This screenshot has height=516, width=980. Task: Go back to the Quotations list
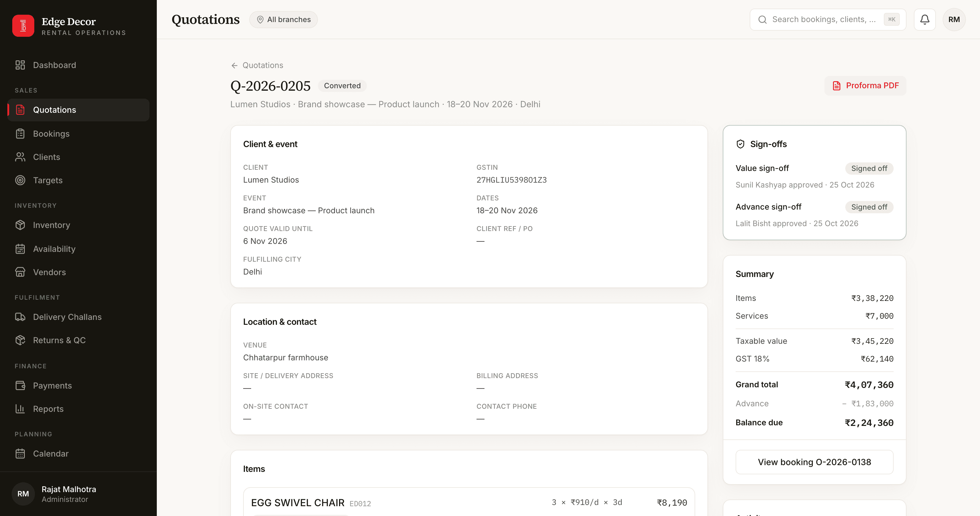point(257,66)
